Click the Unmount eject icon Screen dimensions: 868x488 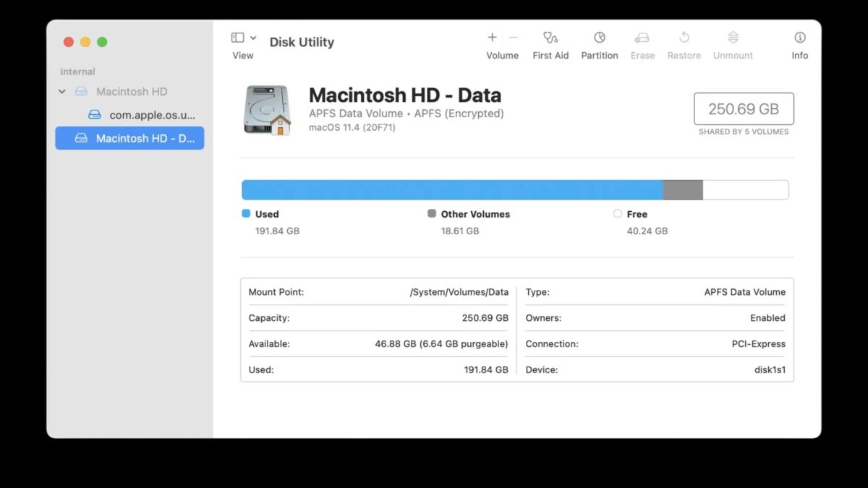click(733, 38)
